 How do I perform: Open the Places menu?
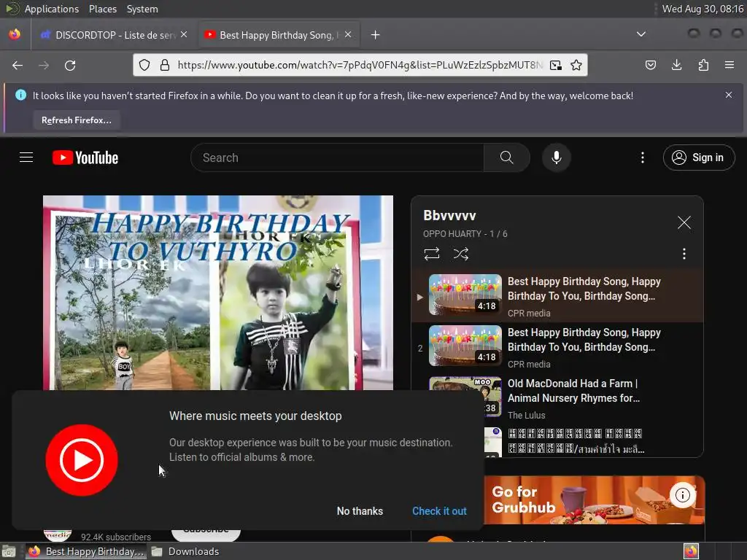click(102, 9)
